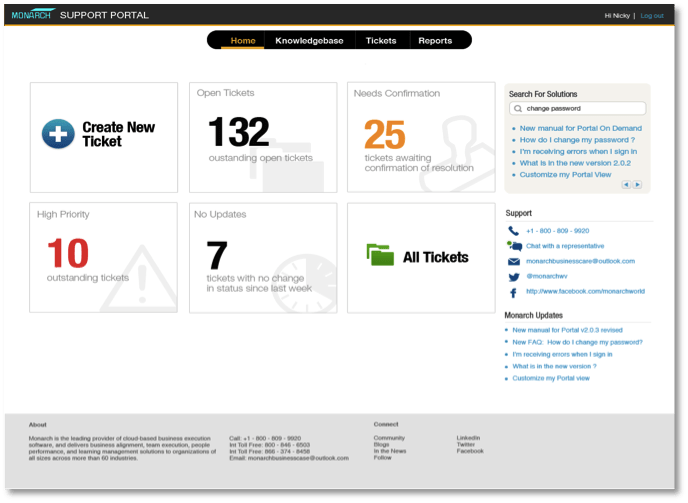Click the Twitter bird icon
The width and height of the screenshot is (688, 503).
coord(514,277)
